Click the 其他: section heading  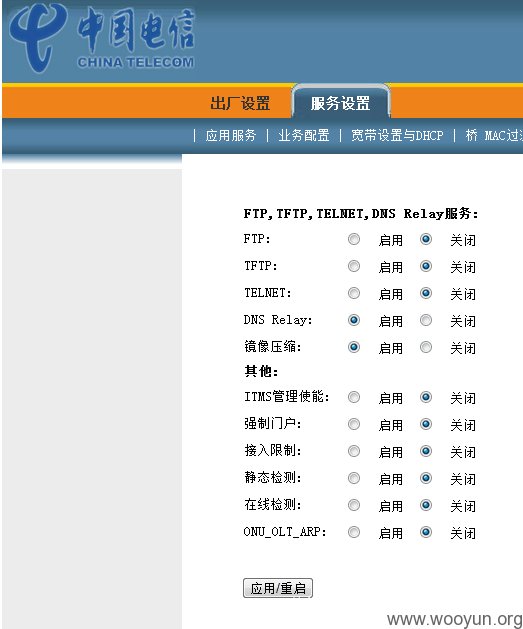point(261,371)
